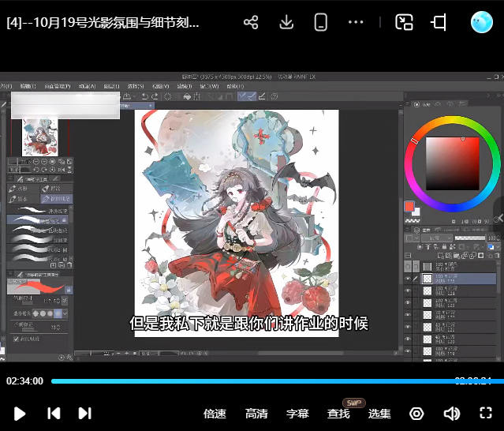Open the 选集 episode list
Viewport: 504px width, 431px height.
379,414
